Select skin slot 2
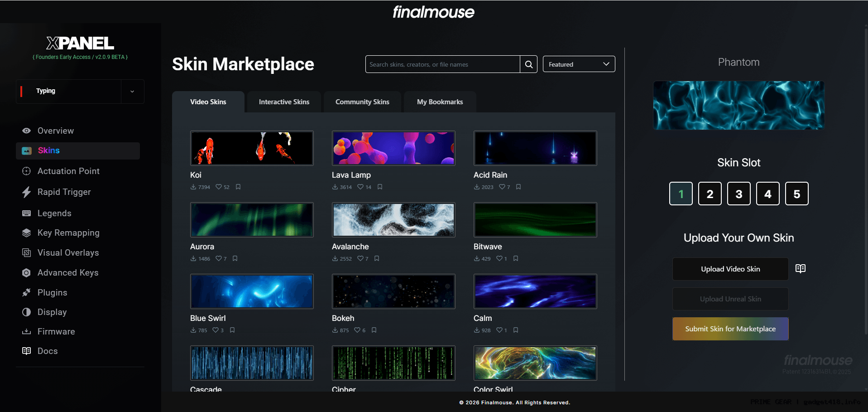This screenshot has width=868, height=412. tap(710, 194)
